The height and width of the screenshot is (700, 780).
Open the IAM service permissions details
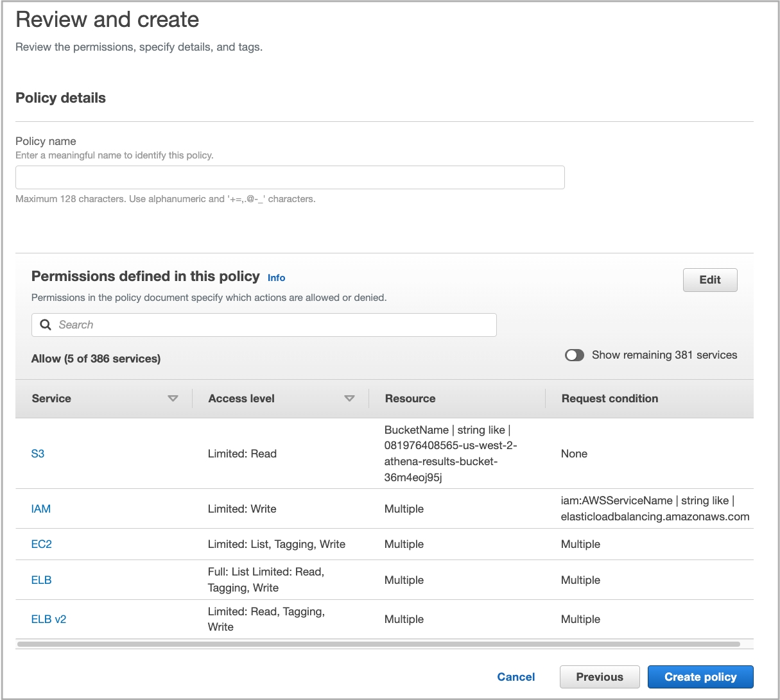point(40,509)
